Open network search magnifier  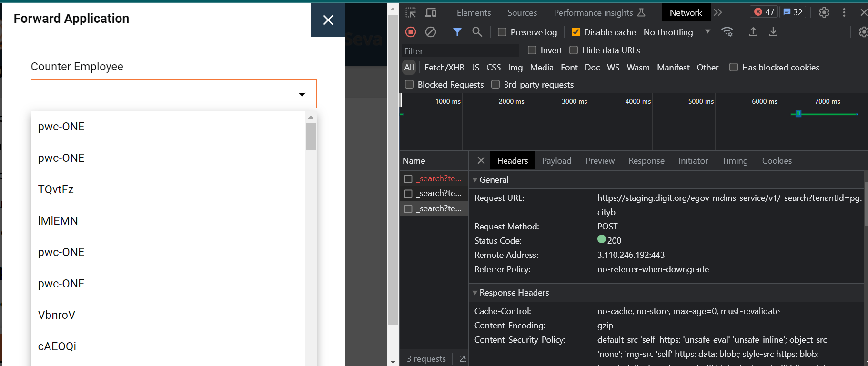click(477, 32)
